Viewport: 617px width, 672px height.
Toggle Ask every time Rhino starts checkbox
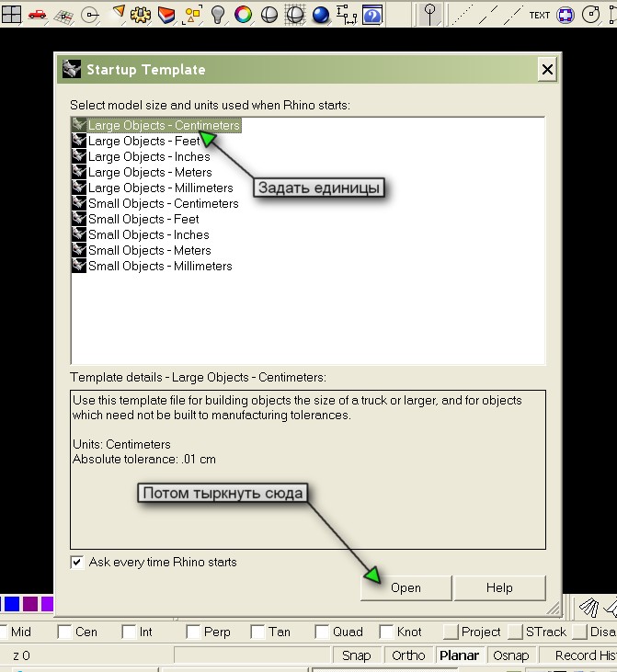pos(76,562)
